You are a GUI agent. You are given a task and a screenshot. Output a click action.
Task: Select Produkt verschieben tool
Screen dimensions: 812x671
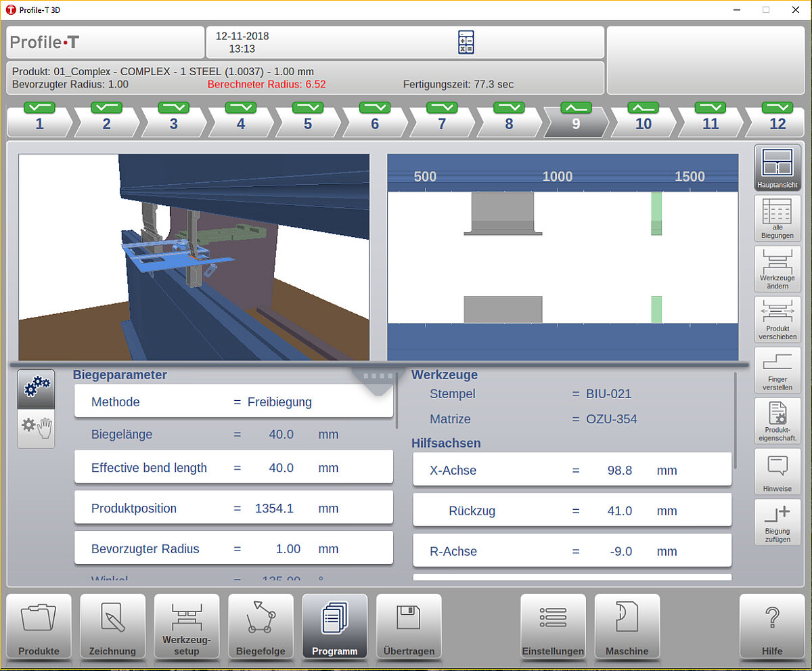pyautogui.click(x=777, y=320)
